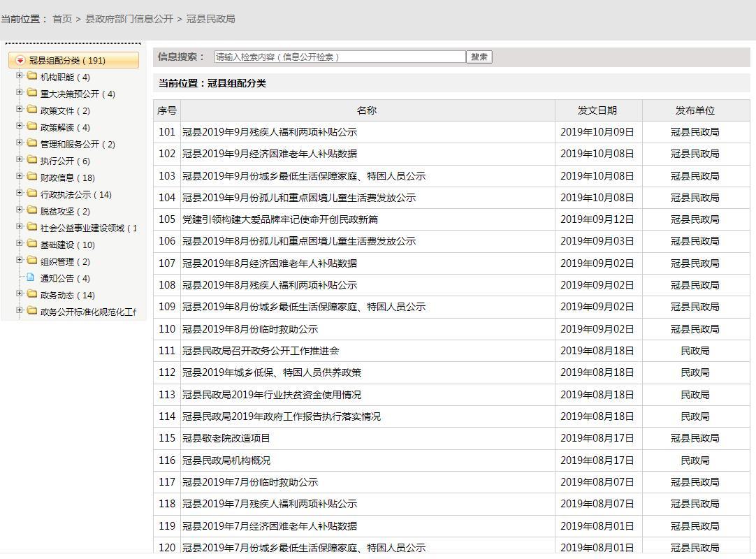Open 县政府部门信息公开 breadcrumb link

click(x=129, y=19)
